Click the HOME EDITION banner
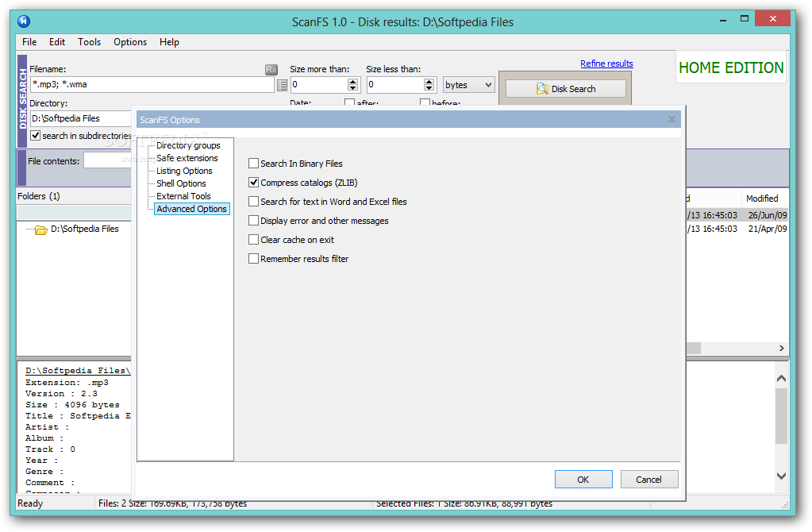This screenshot has height=532, width=812. (731, 67)
